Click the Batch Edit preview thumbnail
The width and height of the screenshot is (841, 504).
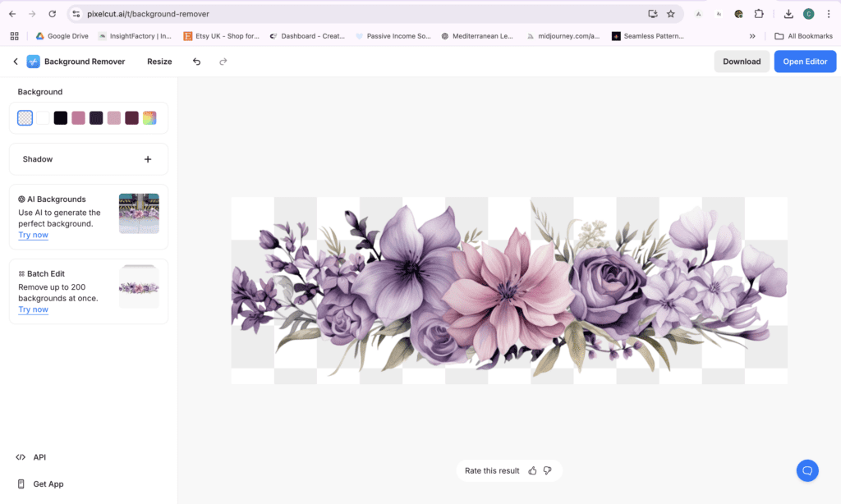(x=139, y=287)
